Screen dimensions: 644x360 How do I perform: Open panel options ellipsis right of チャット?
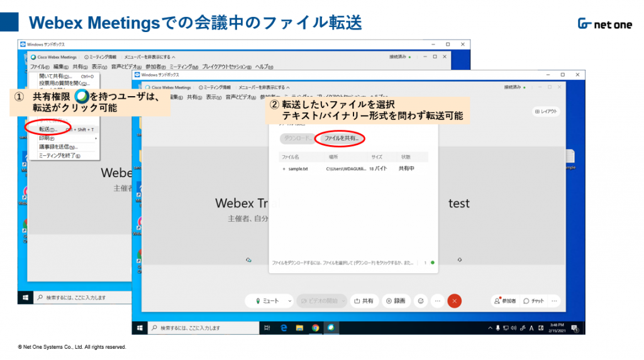point(554,301)
